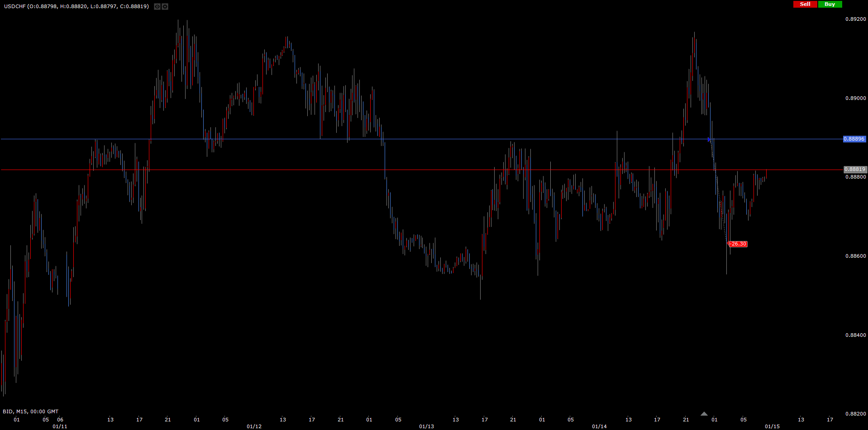The height and width of the screenshot is (430, 868).
Task: Click the 01/15 date on time axis
Action: pos(772,426)
